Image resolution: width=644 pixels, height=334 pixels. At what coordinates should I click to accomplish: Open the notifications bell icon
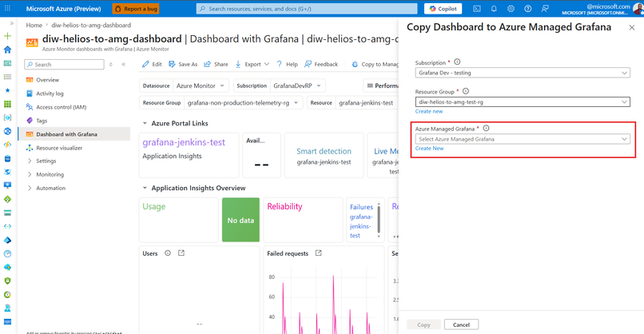(x=494, y=9)
